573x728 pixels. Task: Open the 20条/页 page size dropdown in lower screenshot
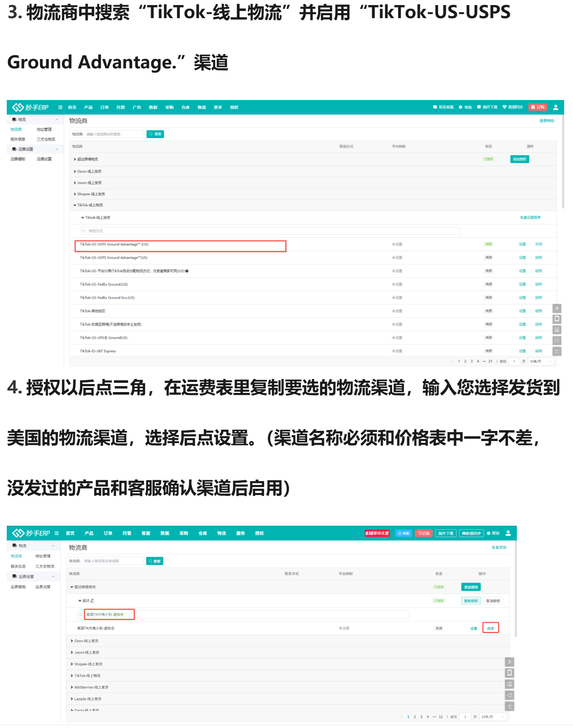click(492, 717)
